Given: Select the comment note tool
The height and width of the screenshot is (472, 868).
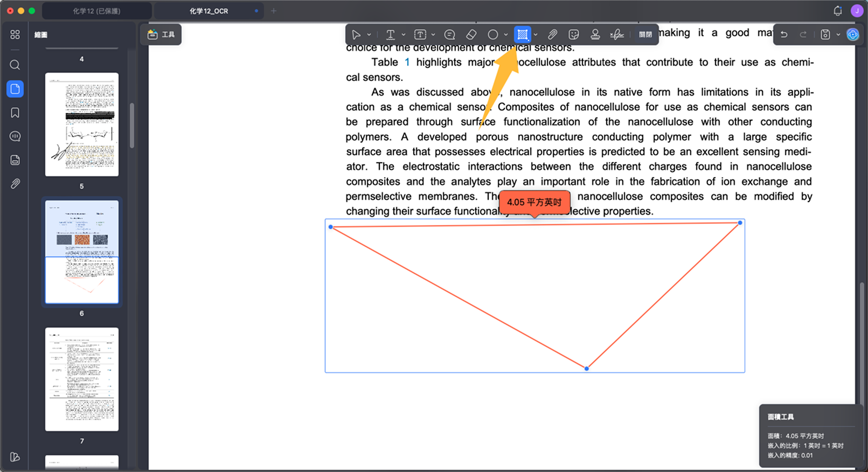Looking at the screenshot, I should 449,34.
